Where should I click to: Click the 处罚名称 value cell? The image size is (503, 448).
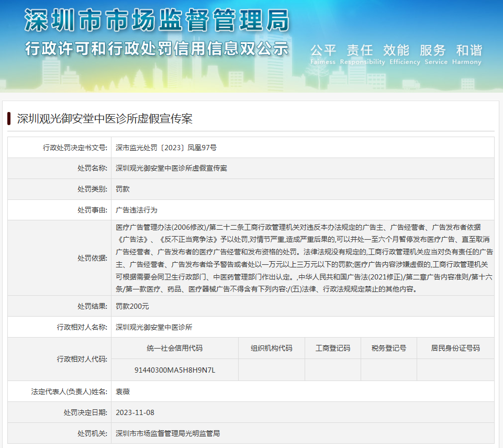point(171,168)
